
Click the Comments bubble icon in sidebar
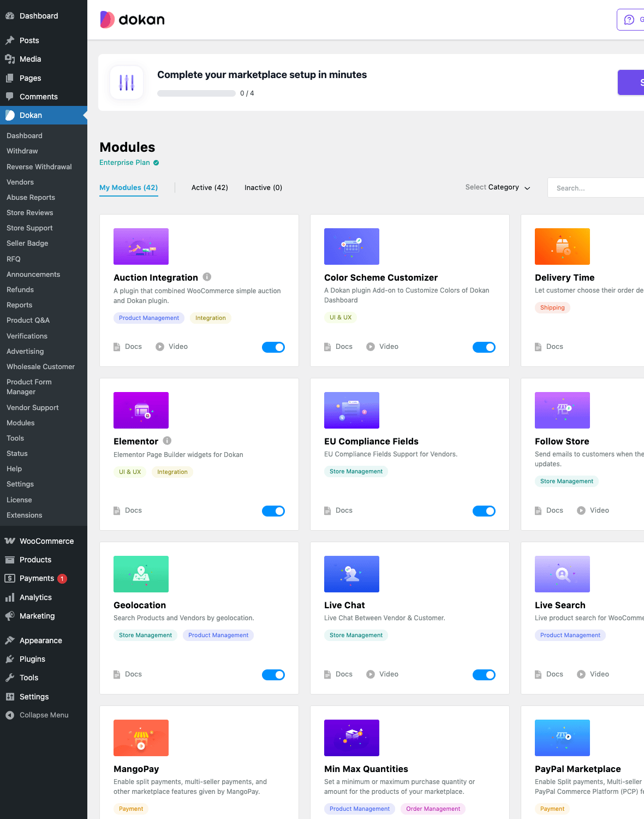click(x=10, y=97)
